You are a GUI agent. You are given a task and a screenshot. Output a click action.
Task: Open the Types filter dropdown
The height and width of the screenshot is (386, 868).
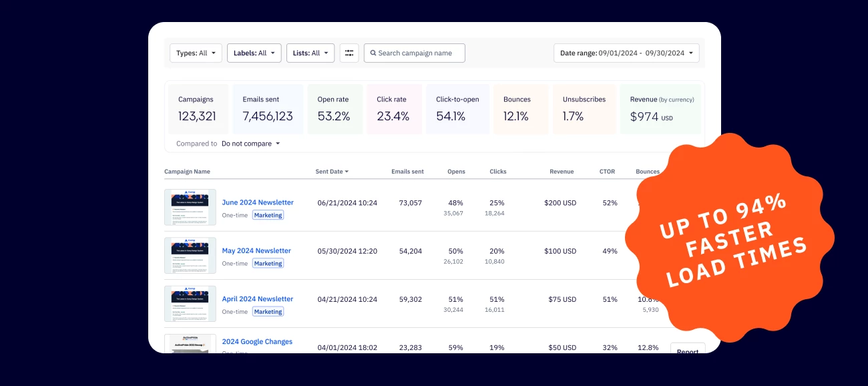[x=196, y=53]
